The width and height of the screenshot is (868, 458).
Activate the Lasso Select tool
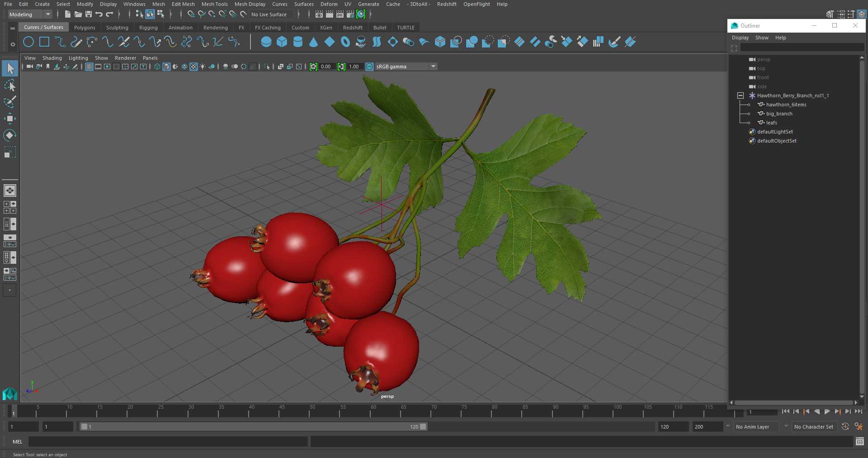coord(10,86)
